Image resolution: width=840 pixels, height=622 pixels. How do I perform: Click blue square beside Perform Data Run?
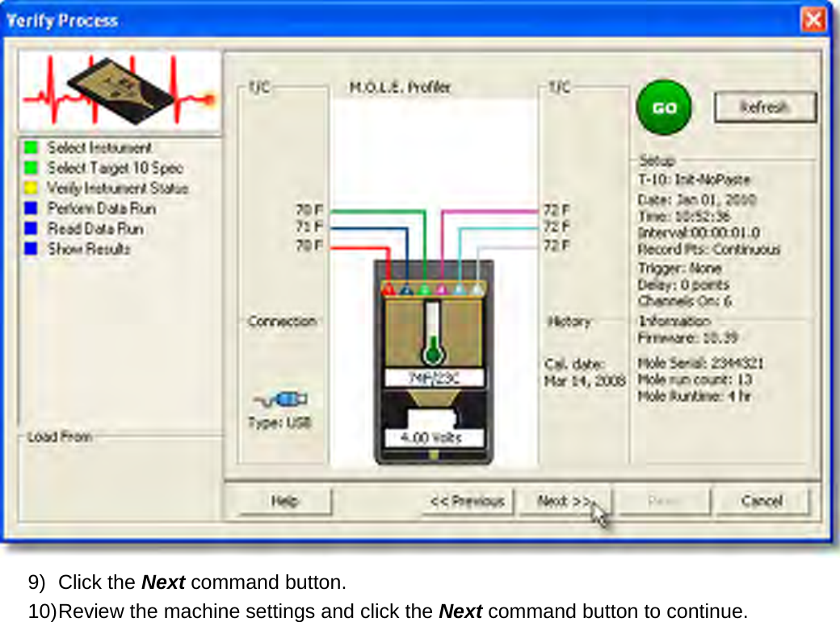pyautogui.click(x=31, y=208)
